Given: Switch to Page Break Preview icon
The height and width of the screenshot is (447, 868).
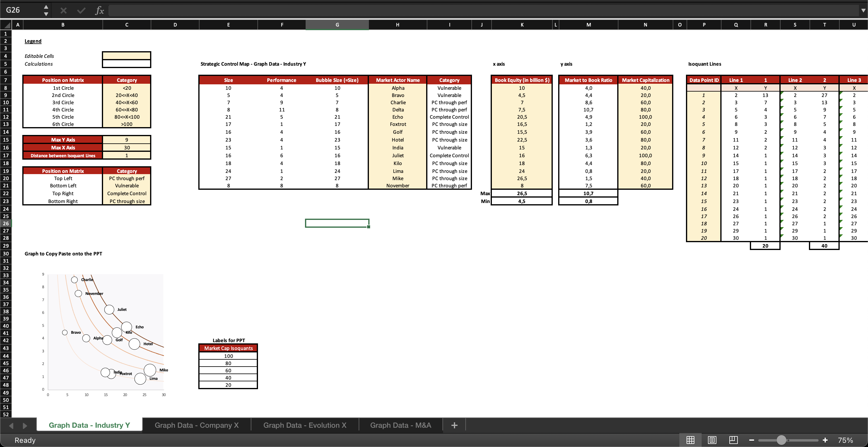Looking at the screenshot, I should [x=734, y=440].
